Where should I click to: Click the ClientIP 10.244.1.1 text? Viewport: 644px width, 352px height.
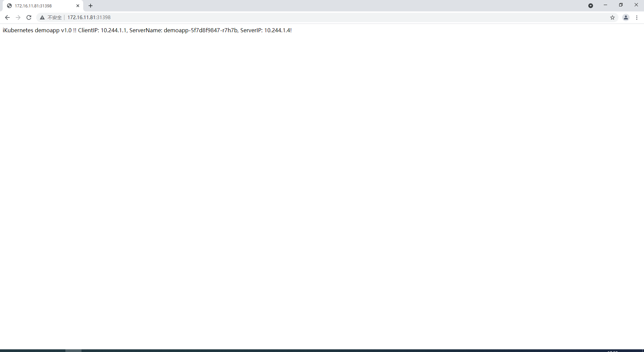(x=103, y=30)
